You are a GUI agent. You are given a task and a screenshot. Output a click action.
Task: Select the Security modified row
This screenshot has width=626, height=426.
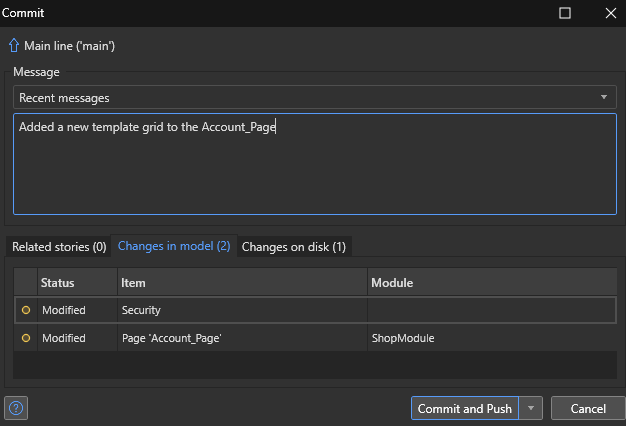[x=242, y=311]
